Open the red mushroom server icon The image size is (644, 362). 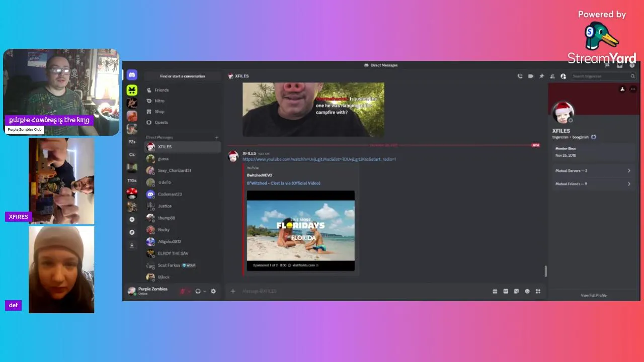[x=132, y=193]
